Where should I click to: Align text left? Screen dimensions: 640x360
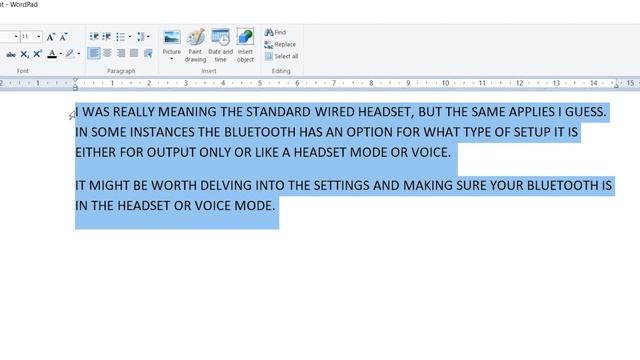coord(93,53)
